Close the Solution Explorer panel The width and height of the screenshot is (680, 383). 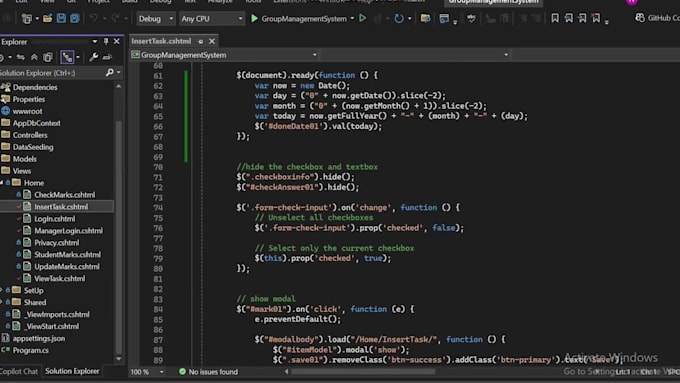point(117,42)
